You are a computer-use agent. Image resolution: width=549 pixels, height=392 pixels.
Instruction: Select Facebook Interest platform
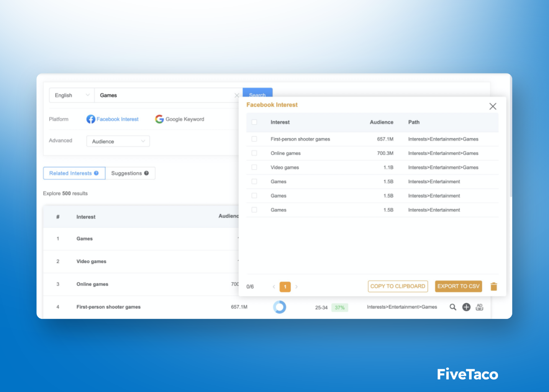(113, 119)
